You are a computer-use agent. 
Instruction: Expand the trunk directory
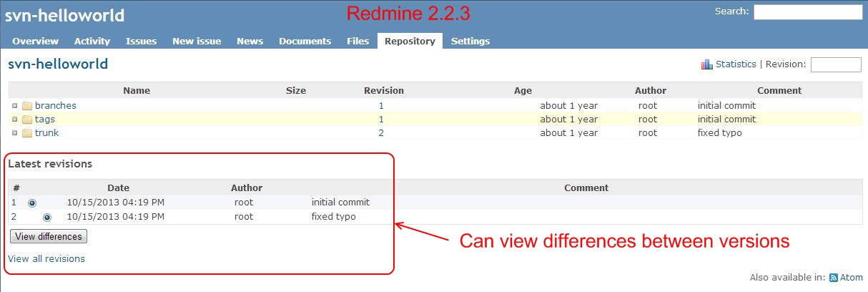[14, 133]
